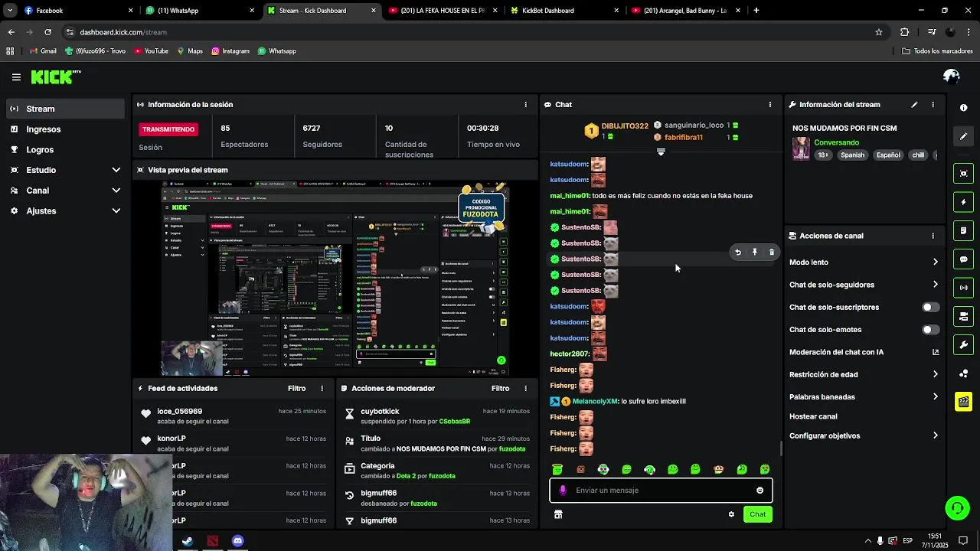Screen dimensions: 980x551
Task: Open Filtro in Feed de actividades
Action: coord(296,389)
